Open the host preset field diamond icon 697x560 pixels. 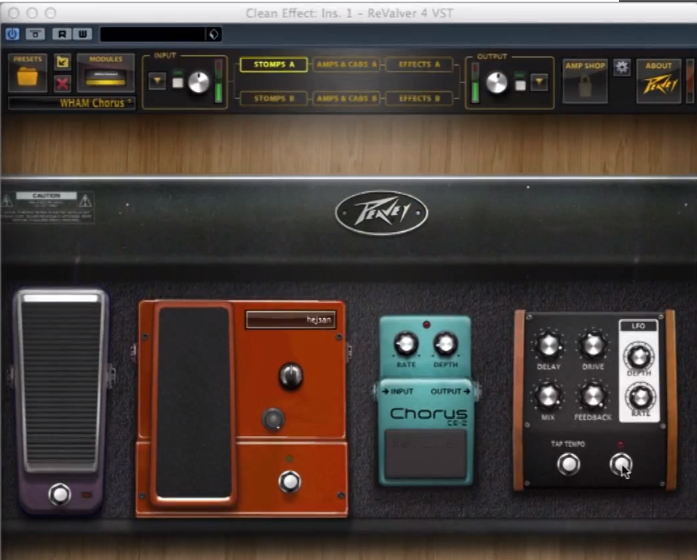pos(214,34)
